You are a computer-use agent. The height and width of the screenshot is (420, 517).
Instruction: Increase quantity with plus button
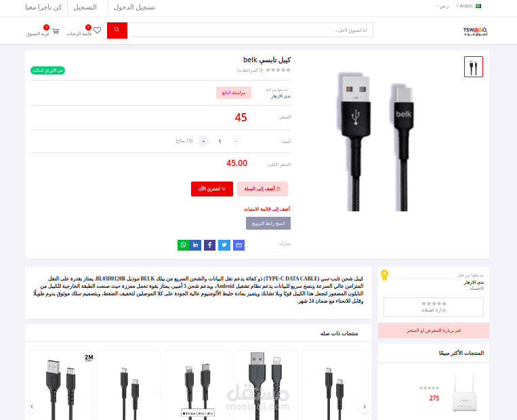203,141
